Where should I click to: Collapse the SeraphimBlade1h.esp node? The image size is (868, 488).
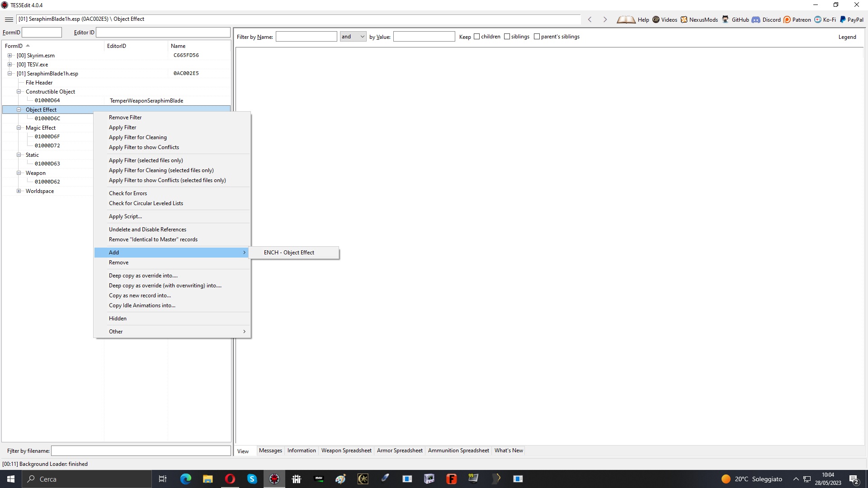click(x=9, y=74)
